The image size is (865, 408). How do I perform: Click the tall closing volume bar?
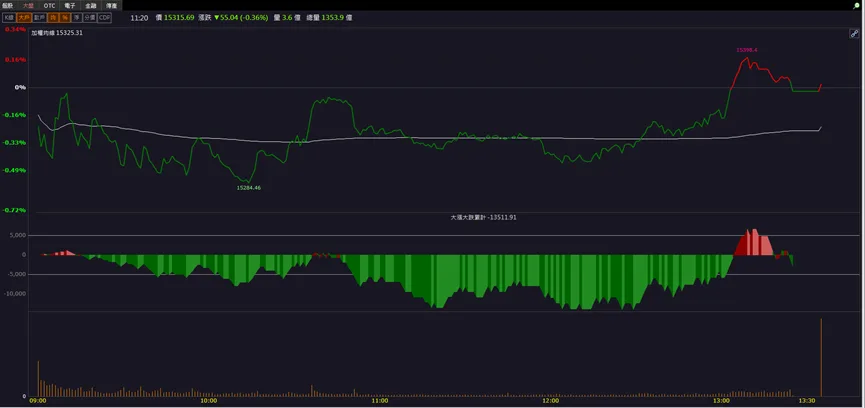pyautogui.click(x=821, y=357)
